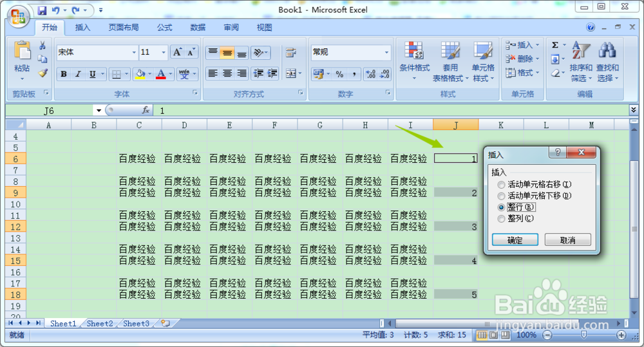Open the font size dropdown
644x347 pixels.
(x=164, y=53)
